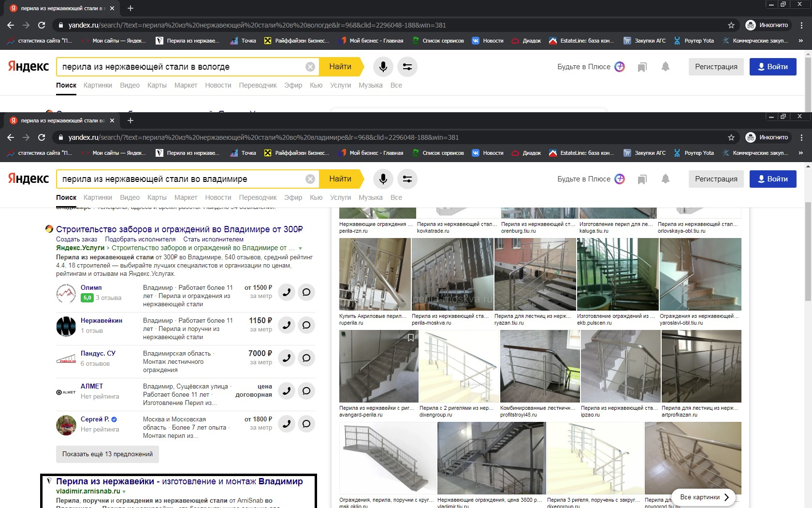Click Войти in the Vladimir window
This screenshot has width=812, height=508.
click(x=773, y=179)
